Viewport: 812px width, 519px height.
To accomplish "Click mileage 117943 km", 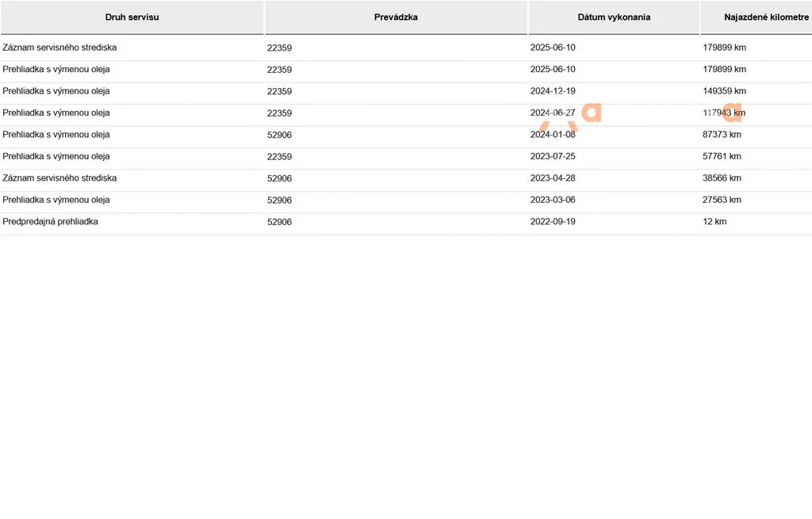I will coord(725,113).
